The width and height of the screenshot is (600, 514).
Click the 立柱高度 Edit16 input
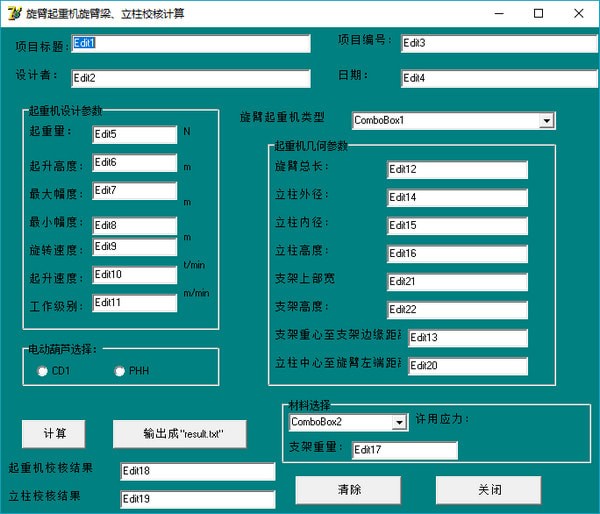click(x=457, y=254)
